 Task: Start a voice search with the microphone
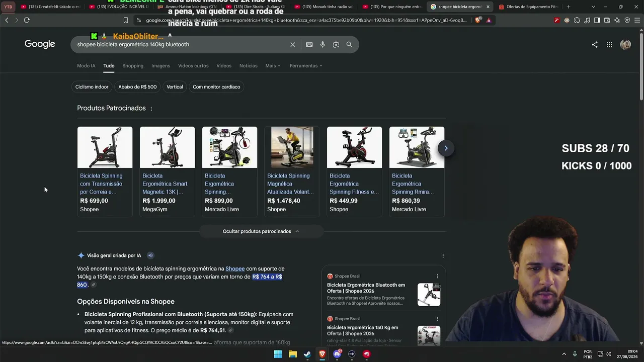click(x=323, y=45)
